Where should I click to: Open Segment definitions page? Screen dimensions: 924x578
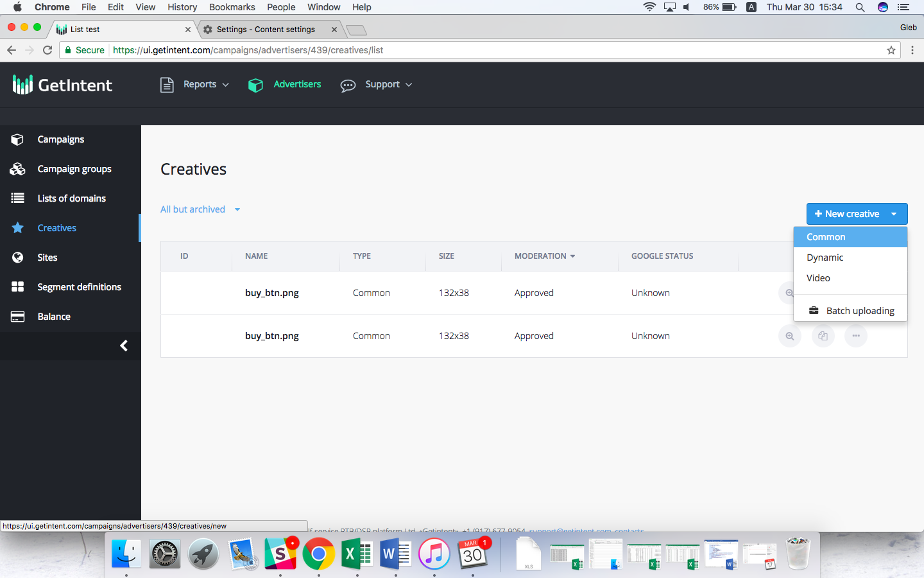79,287
